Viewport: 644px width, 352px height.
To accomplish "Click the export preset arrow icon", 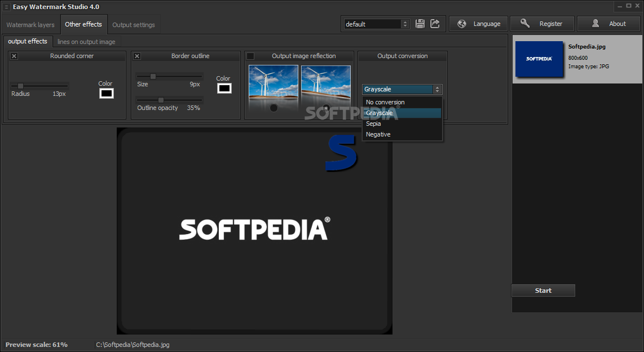I will [x=435, y=24].
